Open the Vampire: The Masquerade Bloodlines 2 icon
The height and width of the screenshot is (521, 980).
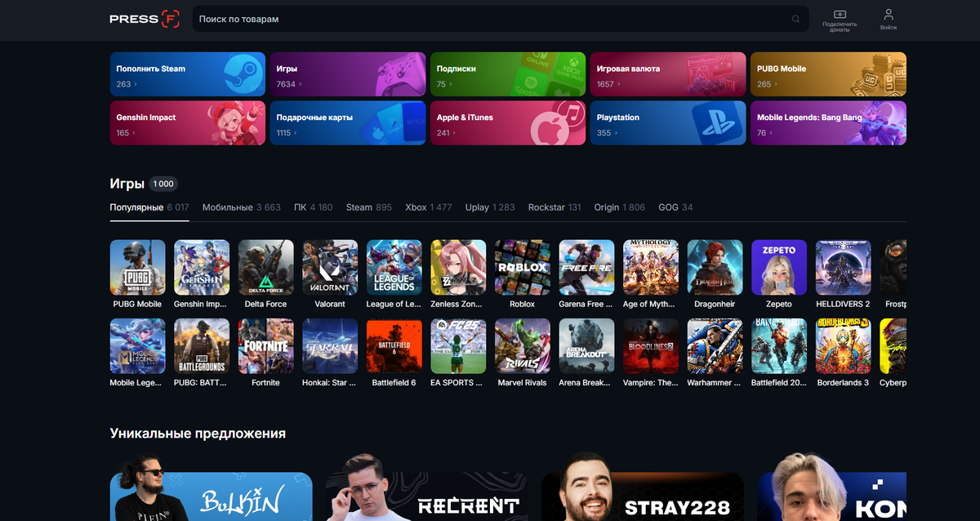pyautogui.click(x=651, y=346)
